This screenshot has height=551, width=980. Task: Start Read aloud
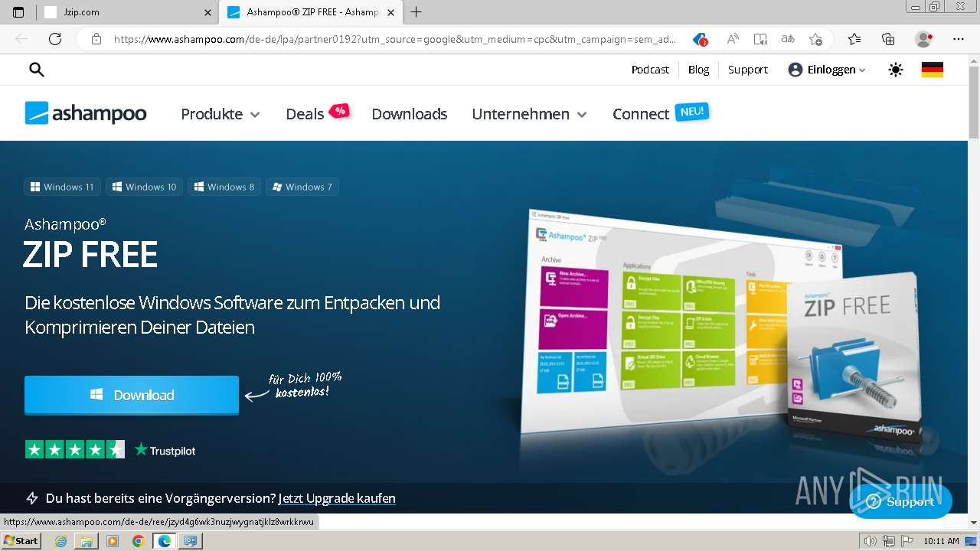pos(733,39)
